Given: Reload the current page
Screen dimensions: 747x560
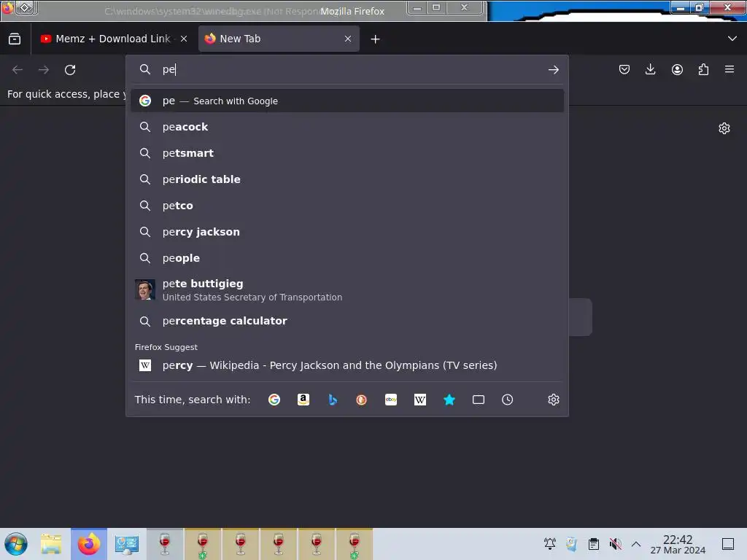Looking at the screenshot, I should point(70,70).
